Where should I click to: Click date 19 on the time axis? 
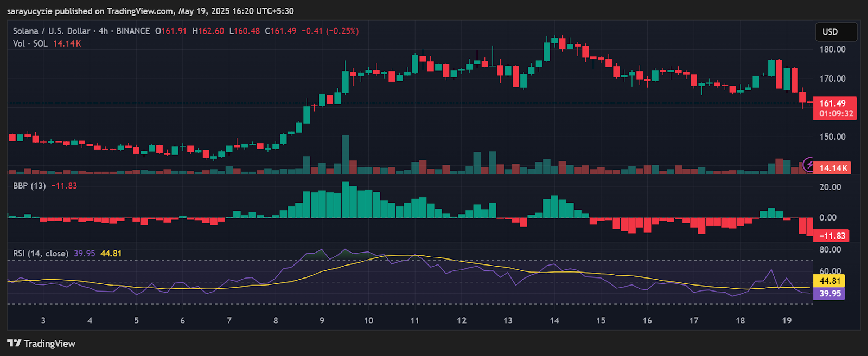coord(787,321)
